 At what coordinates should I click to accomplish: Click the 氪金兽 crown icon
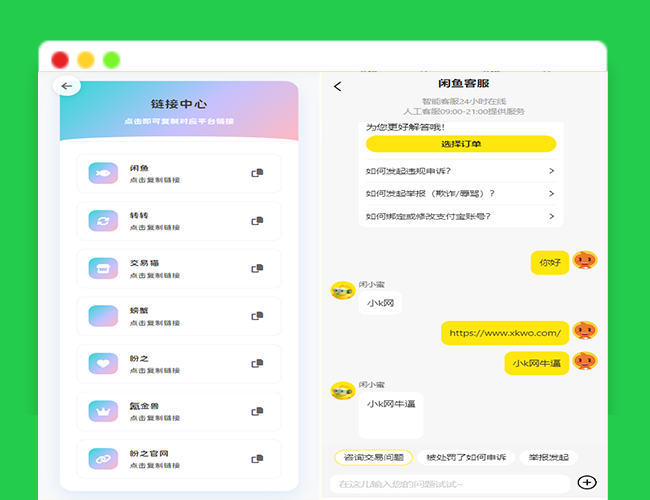click(103, 411)
